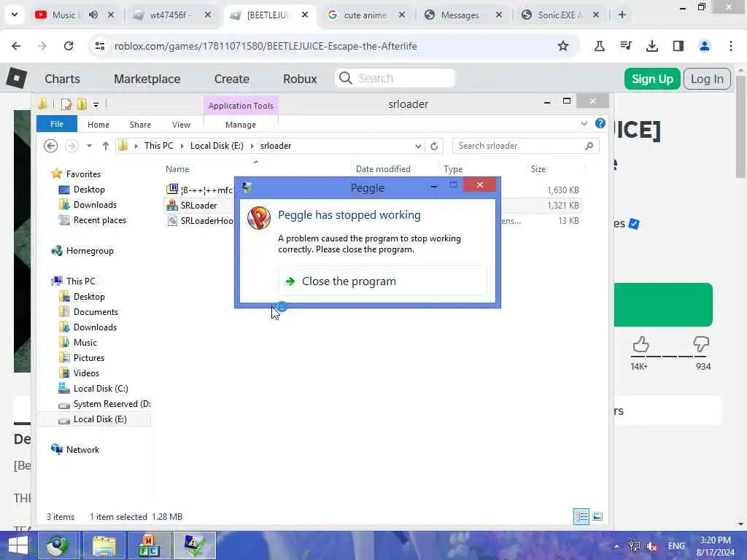Open Chrome downloads icon
Image resolution: width=747 pixels, height=560 pixels.
pyautogui.click(x=651, y=46)
